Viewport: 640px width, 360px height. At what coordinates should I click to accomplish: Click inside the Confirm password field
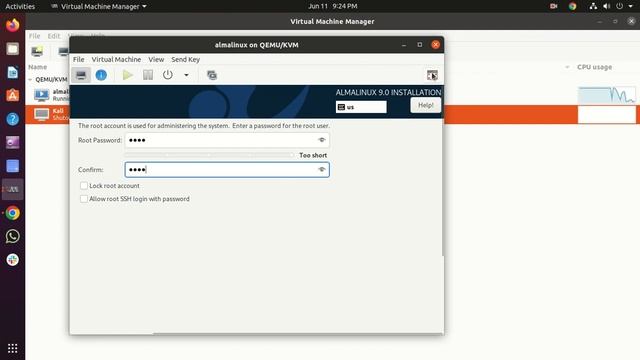[227, 169]
